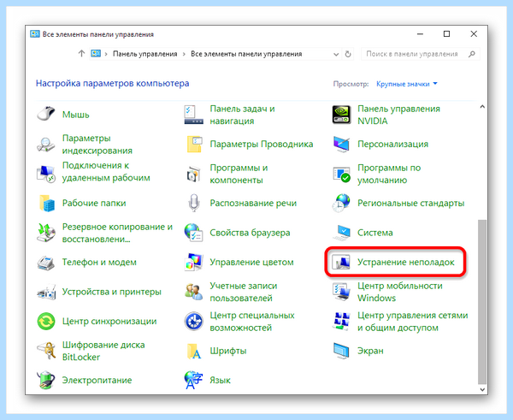This screenshot has width=513, height=420.
Task: Click the Настройка параметров компьютера heading
Action: coord(112,84)
